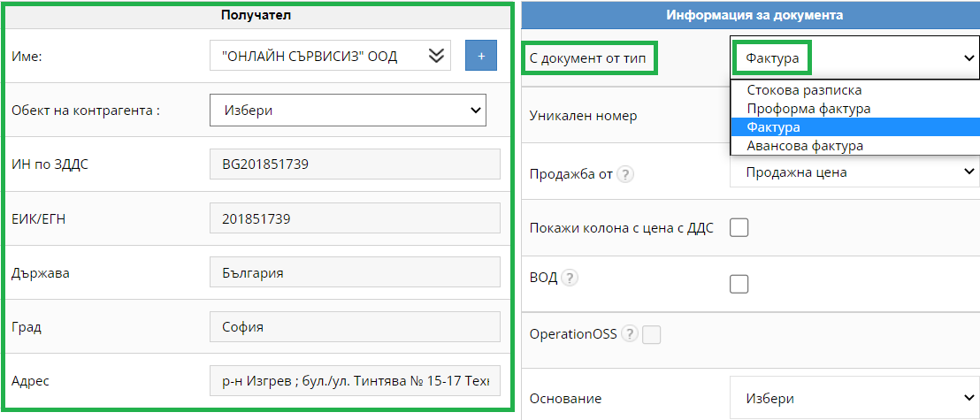Toggle the ВОД checkbox

(739, 285)
